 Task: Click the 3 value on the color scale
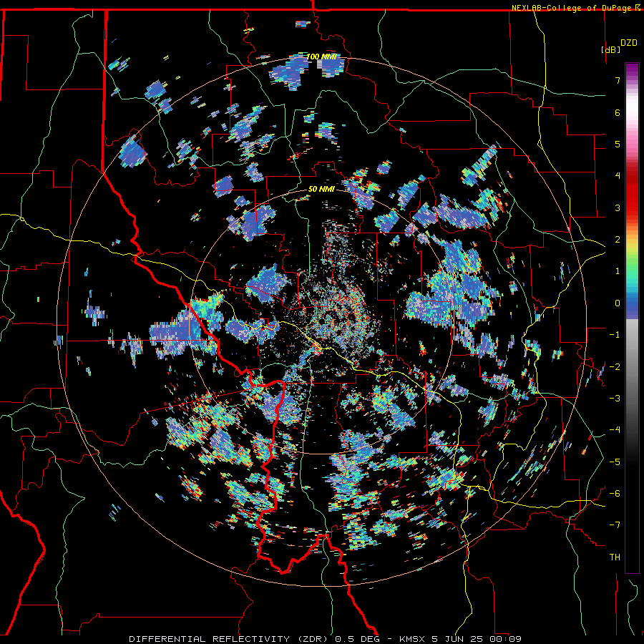point(618,208)
